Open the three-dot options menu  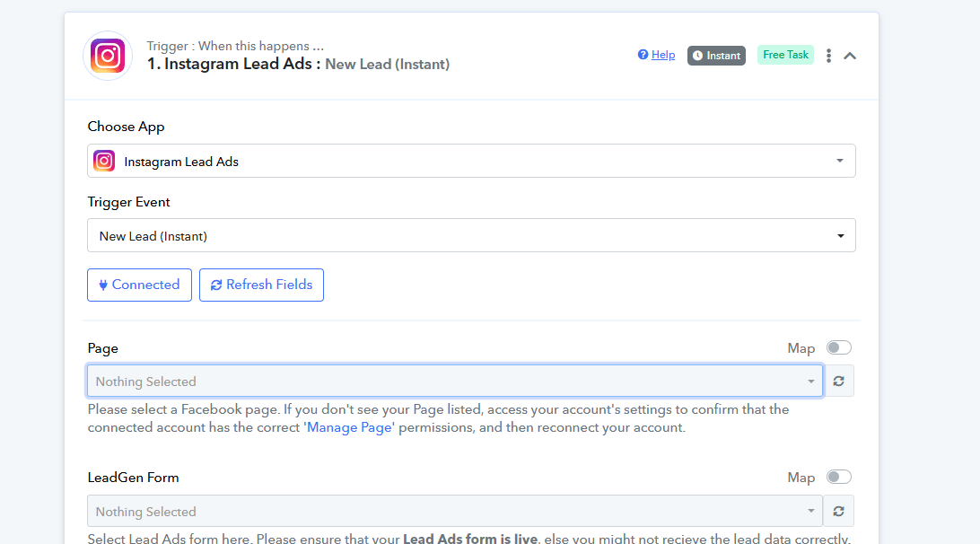point(828,56)
